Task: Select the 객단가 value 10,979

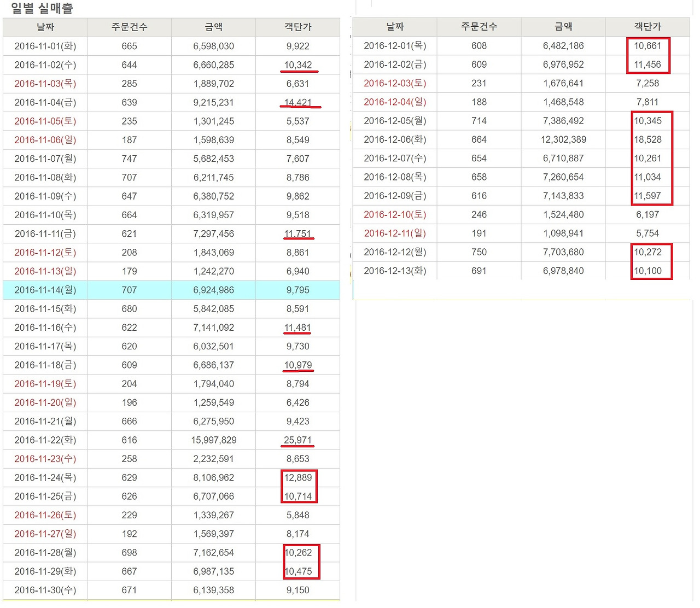Action: tap(298, 365)
